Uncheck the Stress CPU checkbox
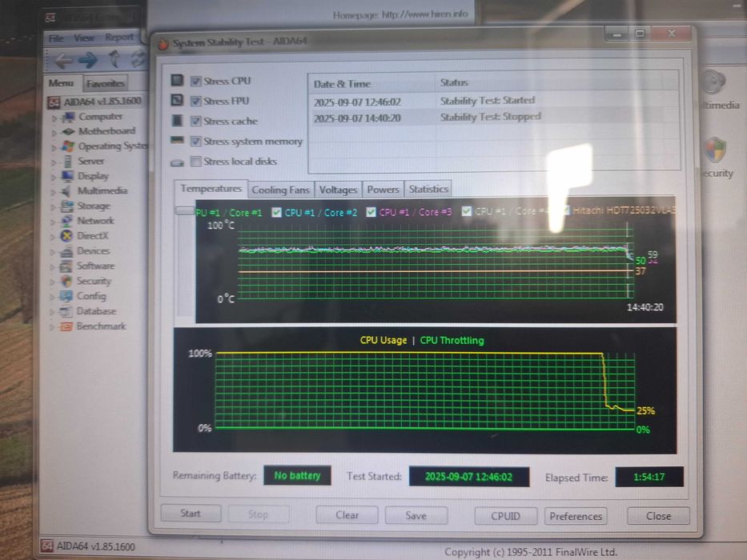 click(196, 81)
